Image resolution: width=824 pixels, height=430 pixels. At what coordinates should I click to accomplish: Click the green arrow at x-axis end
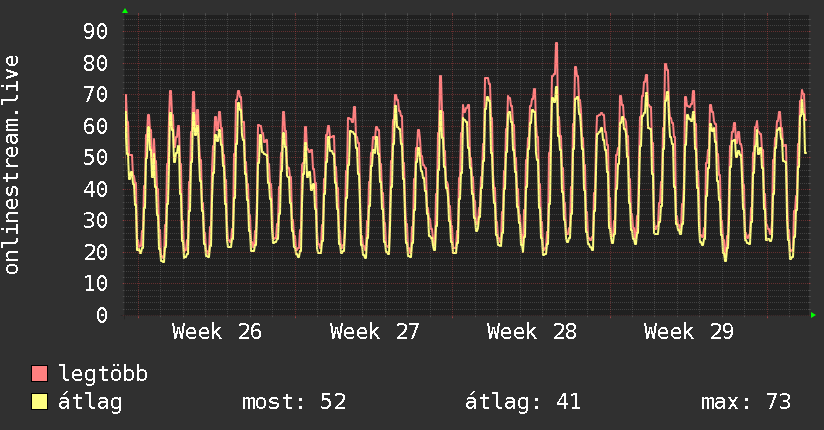point(813,315)
